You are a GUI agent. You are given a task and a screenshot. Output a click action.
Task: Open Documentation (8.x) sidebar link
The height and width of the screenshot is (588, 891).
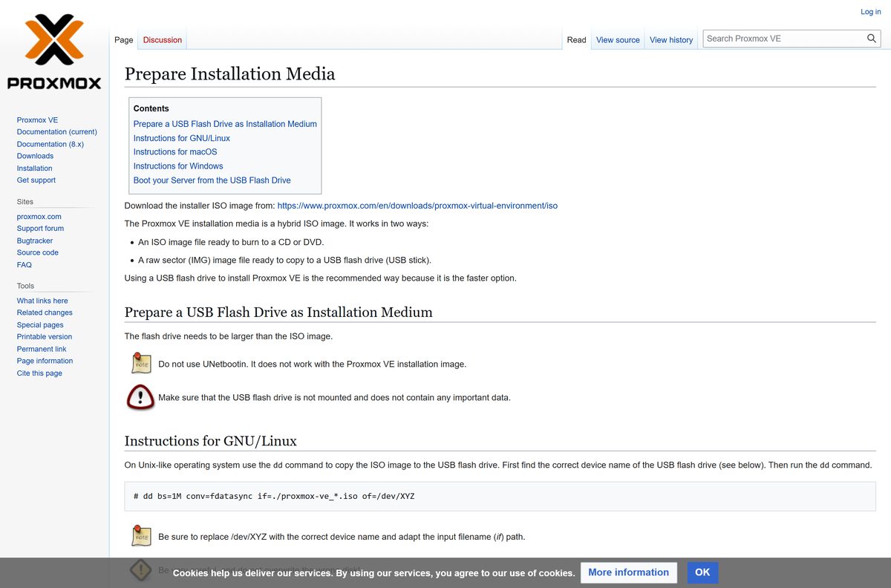[50, 144]
